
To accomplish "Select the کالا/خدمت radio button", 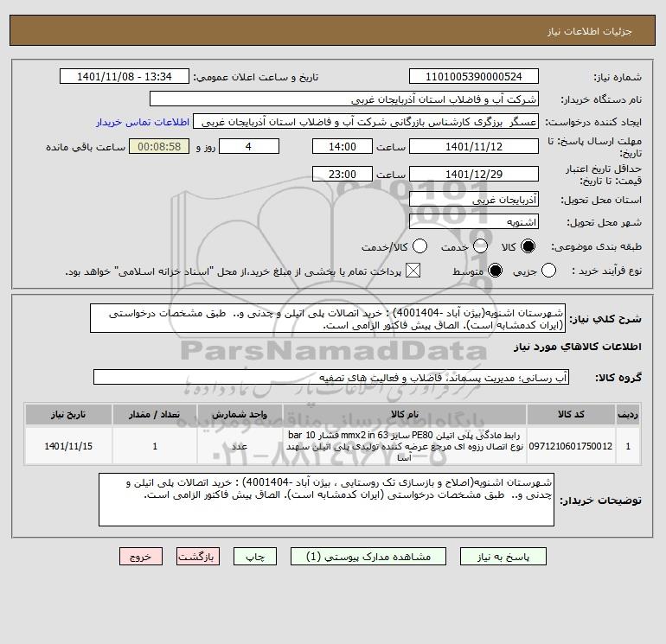I will pos(419,246).
